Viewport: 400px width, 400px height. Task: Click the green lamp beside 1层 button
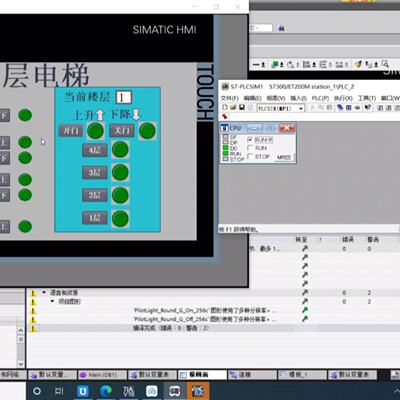pos(120,219)
